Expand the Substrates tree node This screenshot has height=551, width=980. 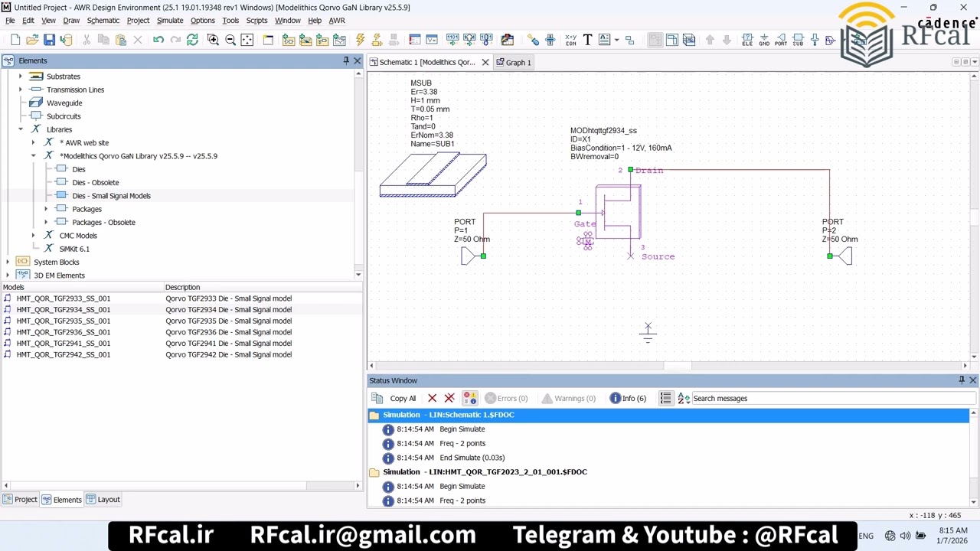pyautogui.click(x=21, y=77)
